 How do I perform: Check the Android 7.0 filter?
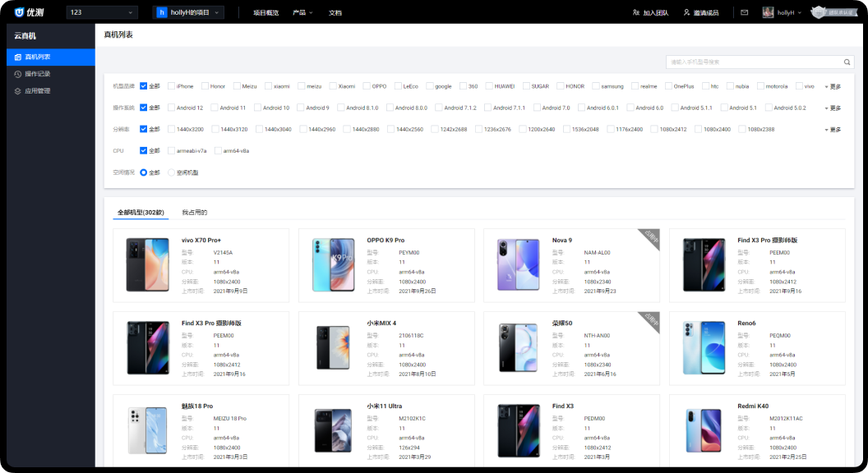[x=537, y=108]
